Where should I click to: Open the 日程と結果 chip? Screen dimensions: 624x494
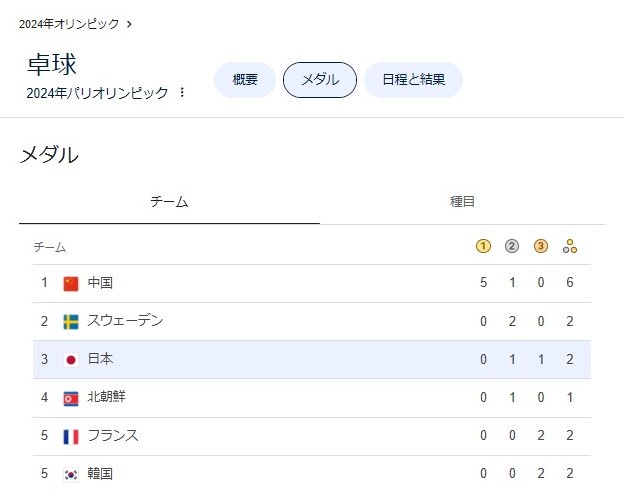413,80
